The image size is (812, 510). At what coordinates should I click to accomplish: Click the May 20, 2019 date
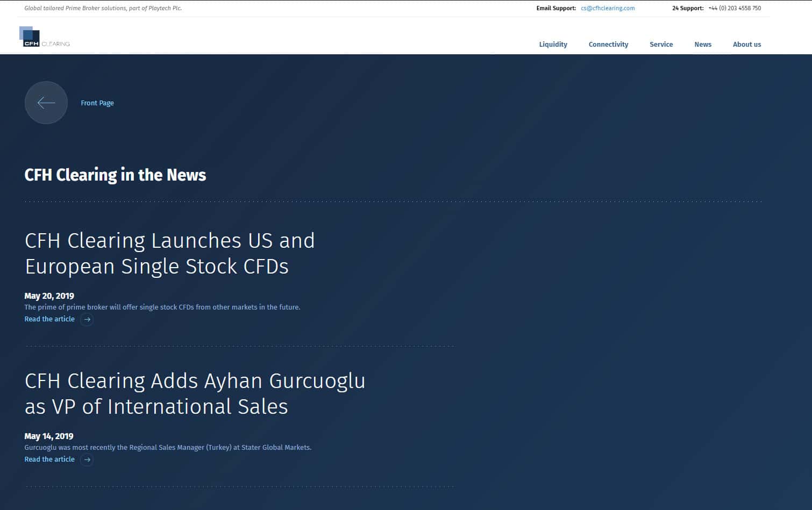(49, 296)
